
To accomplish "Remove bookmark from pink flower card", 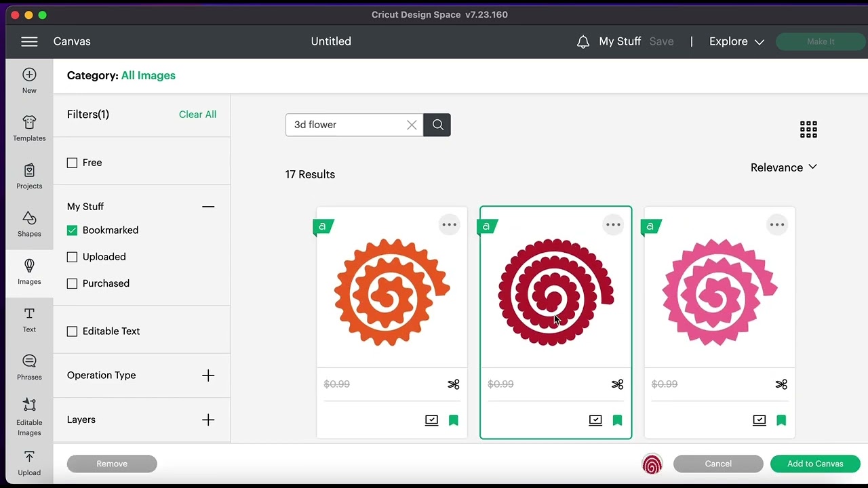I will tap(781, 420).
